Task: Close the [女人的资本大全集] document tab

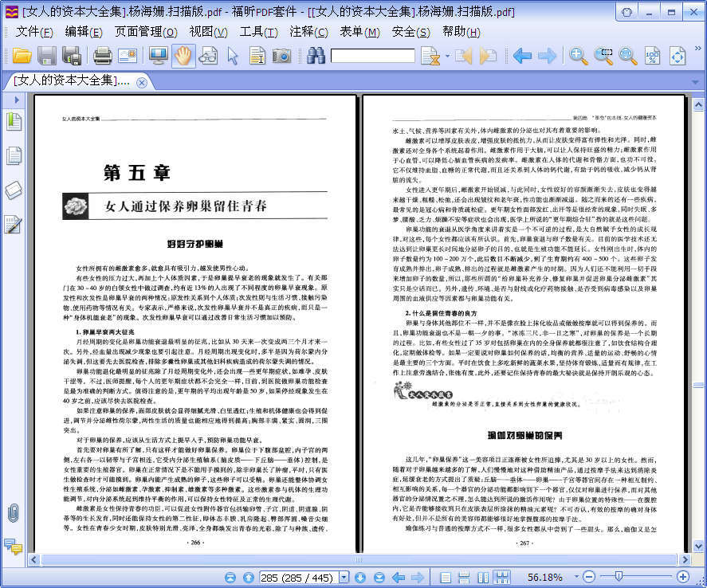Action: point(142,82)
